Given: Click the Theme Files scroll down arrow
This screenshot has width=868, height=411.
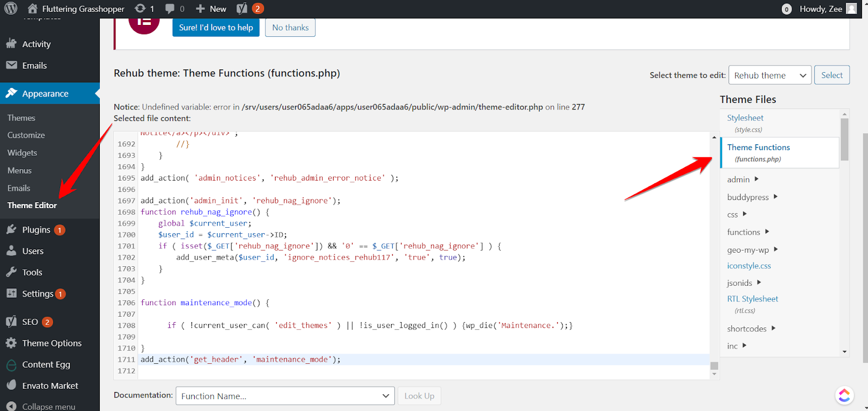Looking at the screenshot, I should 845,352.
